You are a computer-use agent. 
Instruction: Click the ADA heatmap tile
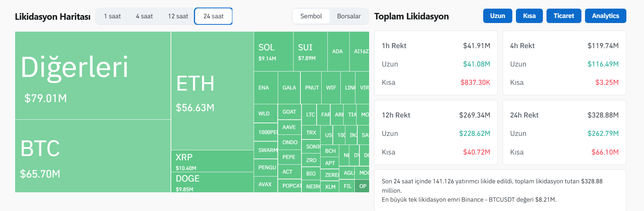[x=338, y=51]
